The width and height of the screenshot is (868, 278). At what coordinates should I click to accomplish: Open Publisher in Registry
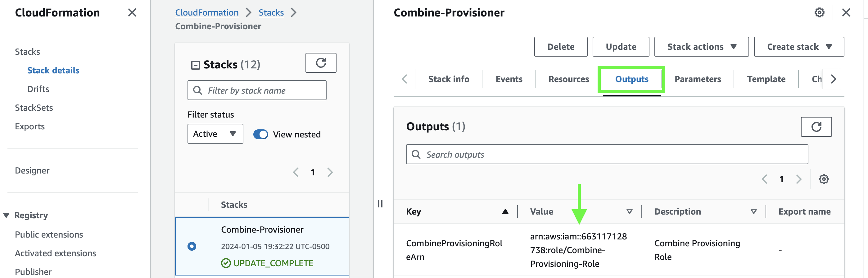coord(33,271)
